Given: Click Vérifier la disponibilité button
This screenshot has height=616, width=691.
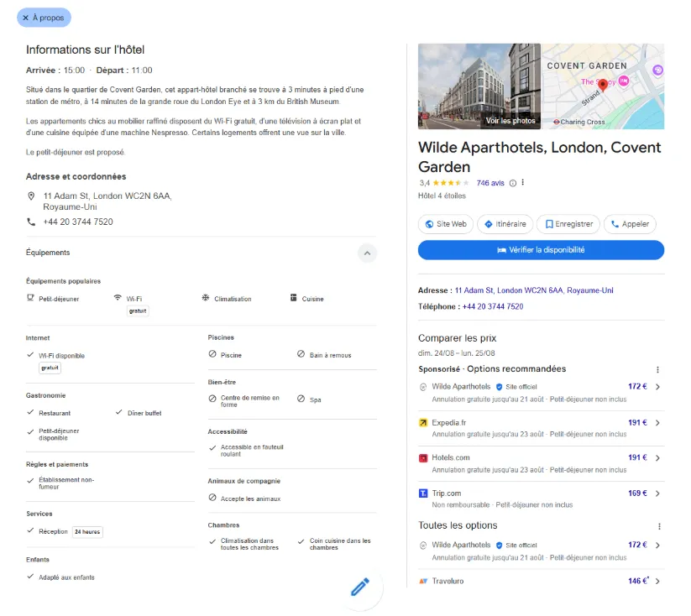Looking at the screenshot, I should click(x=541, y=250).
